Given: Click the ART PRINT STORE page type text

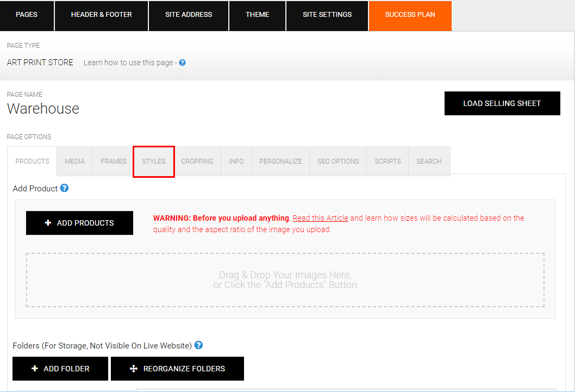Looking at the screenshot, I should [x=40, y=63].
